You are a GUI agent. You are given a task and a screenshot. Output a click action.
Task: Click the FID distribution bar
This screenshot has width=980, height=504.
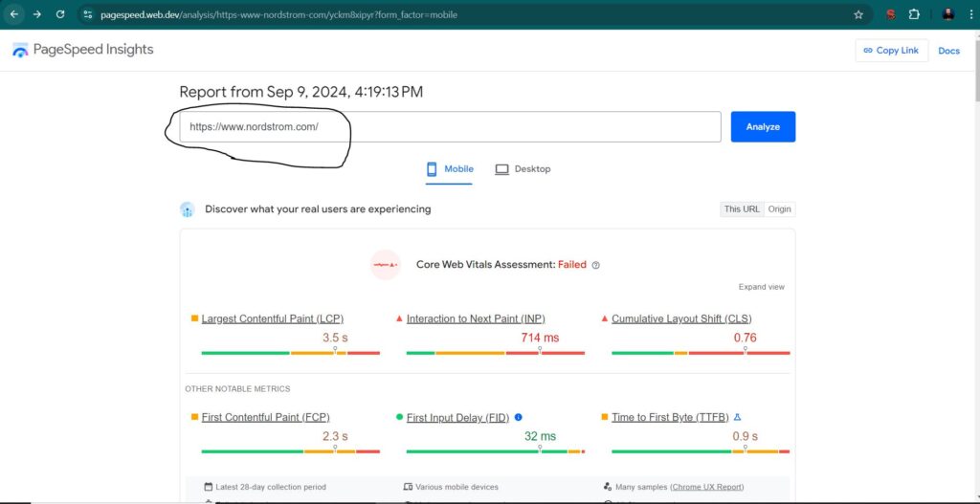coord(496,450)
